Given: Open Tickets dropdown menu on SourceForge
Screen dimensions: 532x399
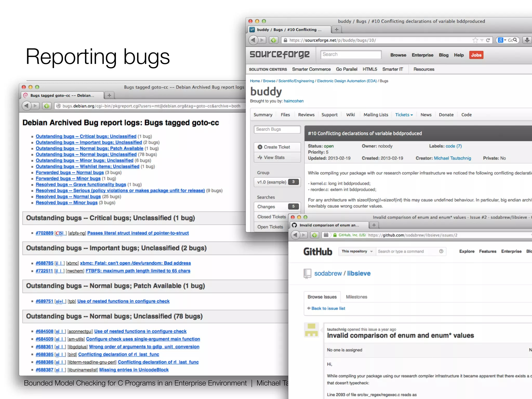Looking at the screenshot, I should click(x=404, y=115).
